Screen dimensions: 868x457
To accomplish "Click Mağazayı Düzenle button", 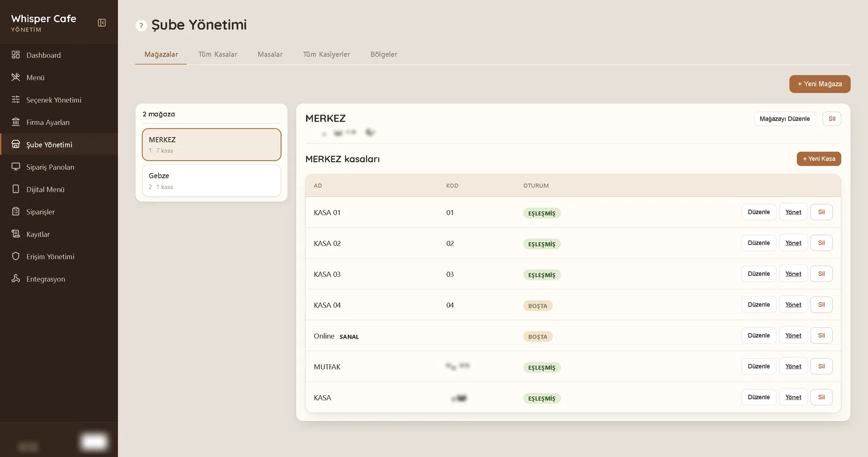I will point(784,119).
